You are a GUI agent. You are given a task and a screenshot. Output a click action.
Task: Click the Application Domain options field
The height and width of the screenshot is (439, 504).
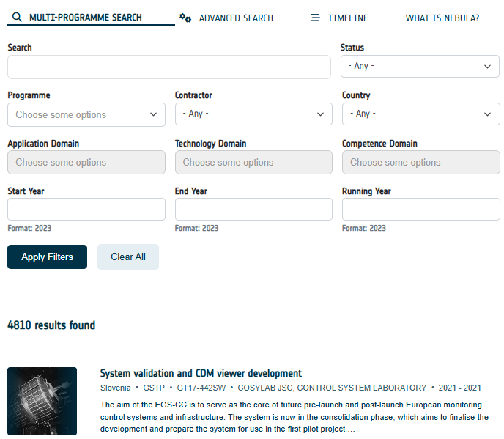[x=86, y=163]
